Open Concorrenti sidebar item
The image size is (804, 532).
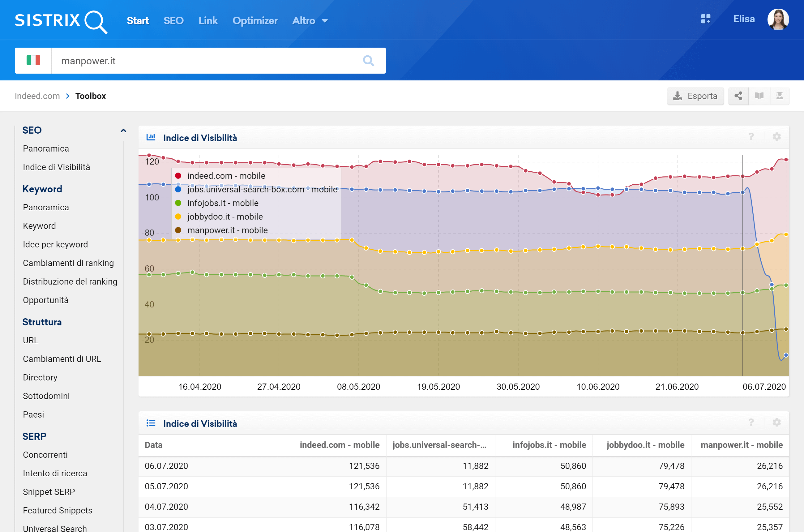click(x=45, y=455)
